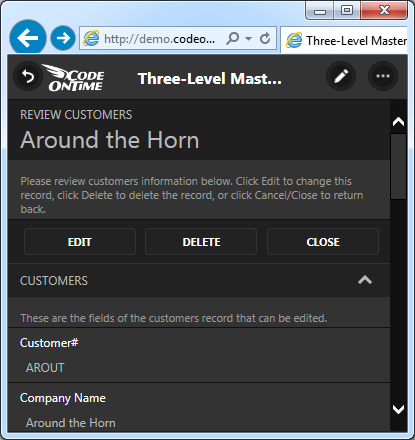This screenshot has width=415, height=440.
Task: Click the CLOSE button
Action: click(x=323, y=242)
